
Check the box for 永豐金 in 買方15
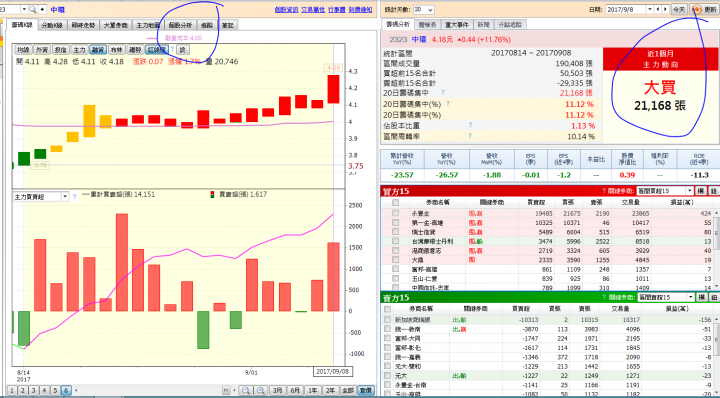(395, 213)
